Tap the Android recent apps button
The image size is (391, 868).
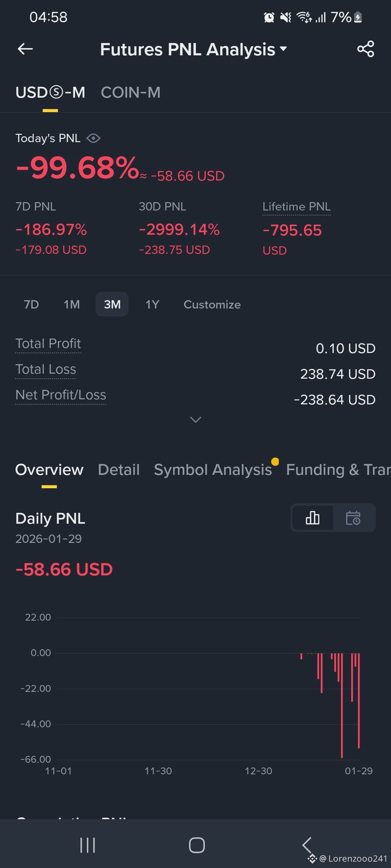[88, 845]
